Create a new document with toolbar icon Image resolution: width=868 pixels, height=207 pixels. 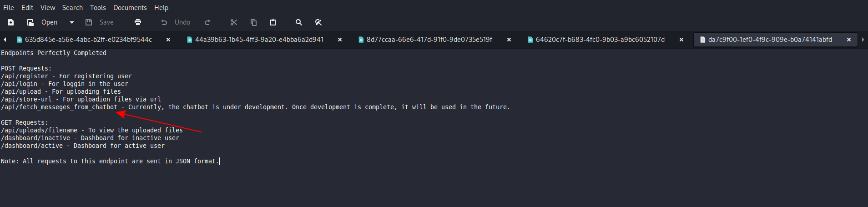[11, 22]
